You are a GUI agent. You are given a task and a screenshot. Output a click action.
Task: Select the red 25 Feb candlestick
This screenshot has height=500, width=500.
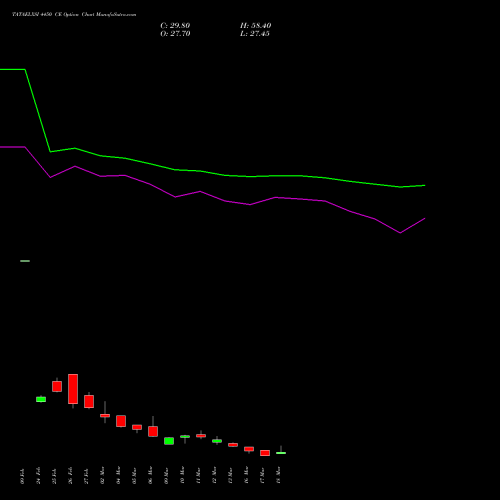click(x=57, y=386)
